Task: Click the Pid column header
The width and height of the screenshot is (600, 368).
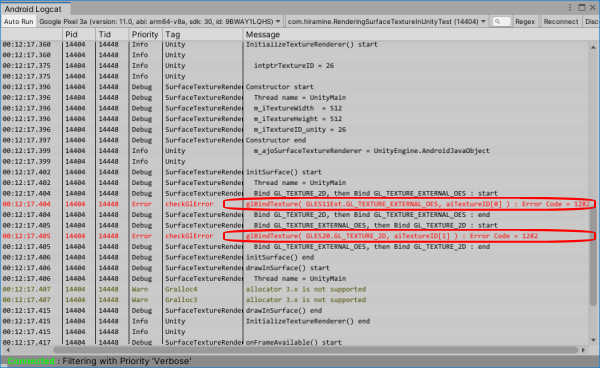Action: click(79, 34)
